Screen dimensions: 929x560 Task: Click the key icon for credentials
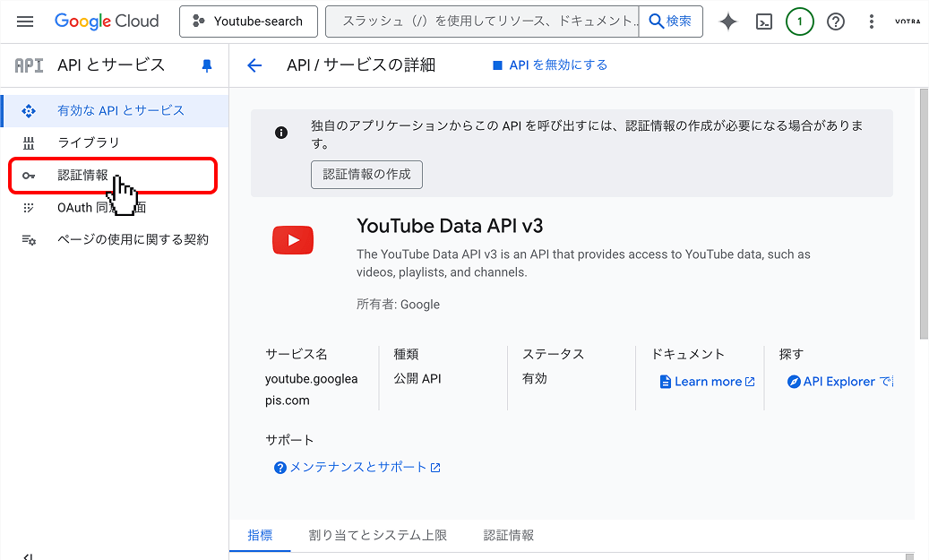pos(29,176)
